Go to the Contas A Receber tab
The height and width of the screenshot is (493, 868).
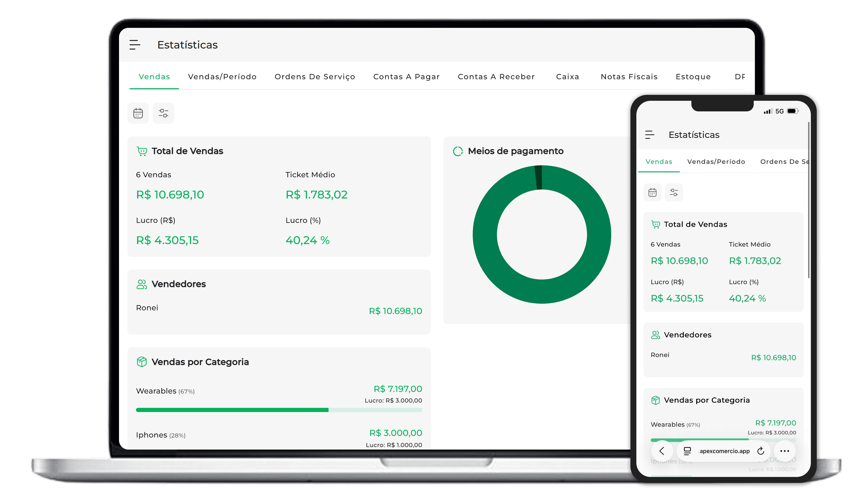496,77
